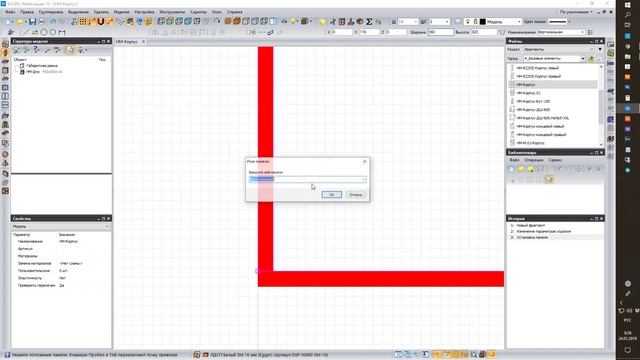The image size is (640, 360).
Task: Open the 'По умолчанию' workspace dropdown
Action: click(x=576, y=12)
